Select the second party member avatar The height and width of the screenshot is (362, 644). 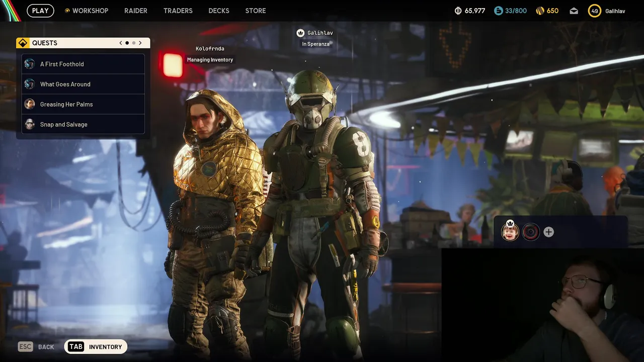click(531, 232)
